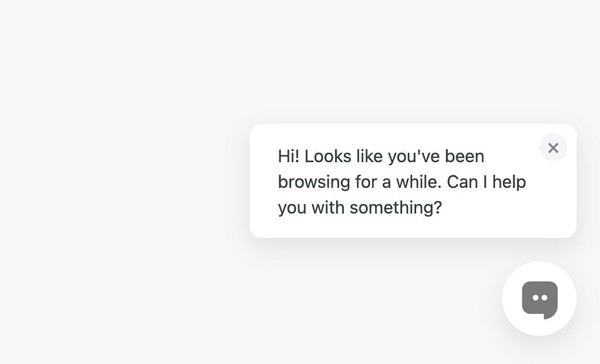
Task: Accept the chat offer by clicking its message body
Action: pyautogui.click(x=402, y=182)
